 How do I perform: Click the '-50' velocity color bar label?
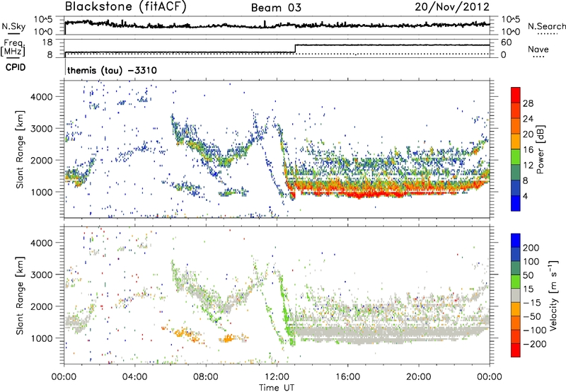pos(532,317)
